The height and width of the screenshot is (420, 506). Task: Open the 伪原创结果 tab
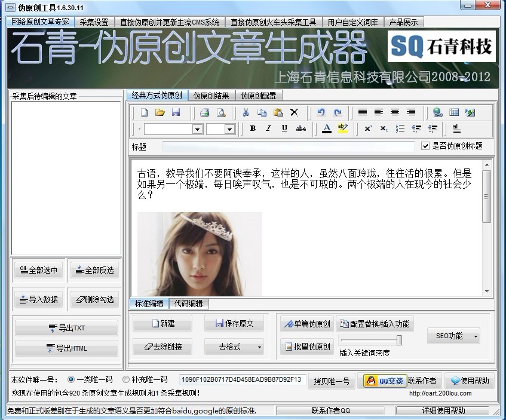(211, 96)
